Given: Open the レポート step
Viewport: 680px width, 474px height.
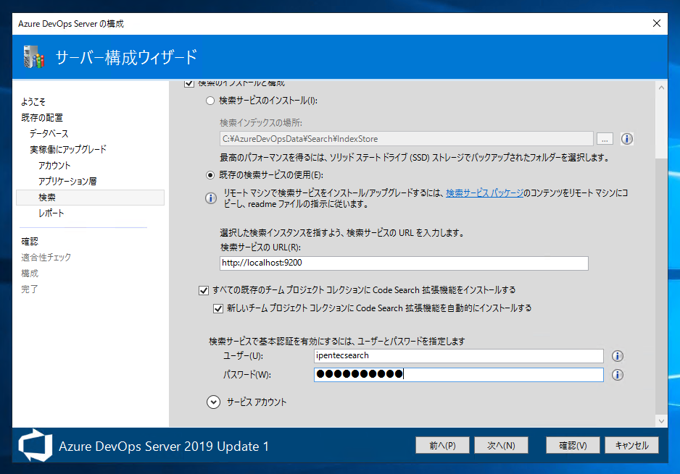Looking at the screenshot, I should pos(51,213).
